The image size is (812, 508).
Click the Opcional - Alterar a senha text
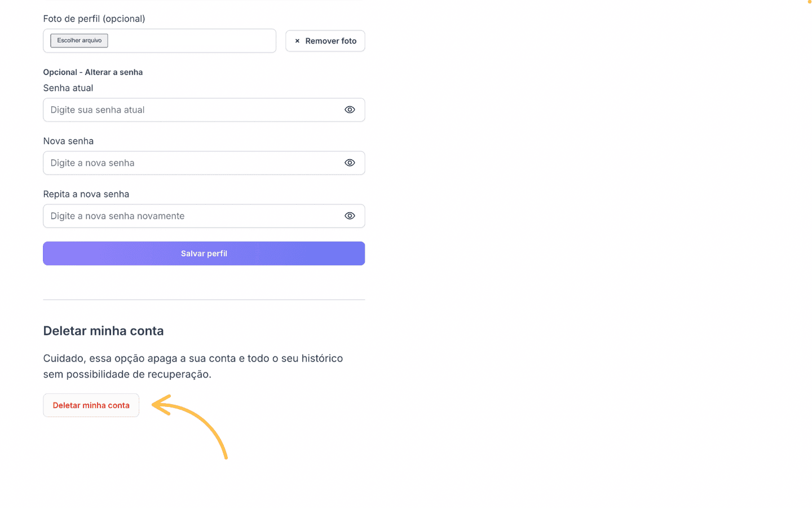coord(93,72)
